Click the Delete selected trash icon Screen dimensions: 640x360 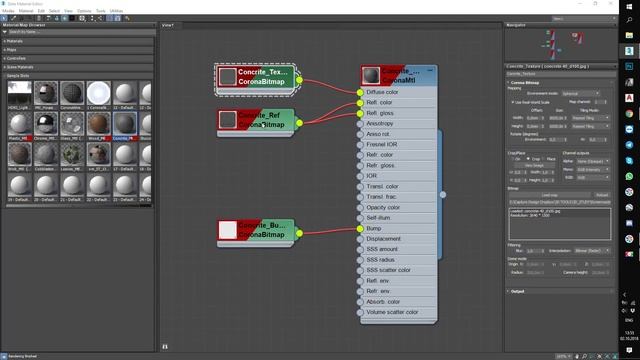39,18
